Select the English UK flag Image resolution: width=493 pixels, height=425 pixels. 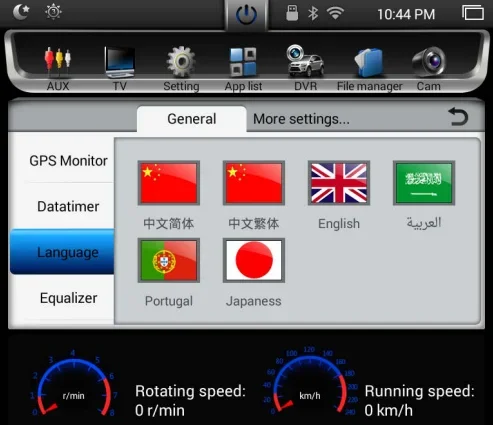339,183
